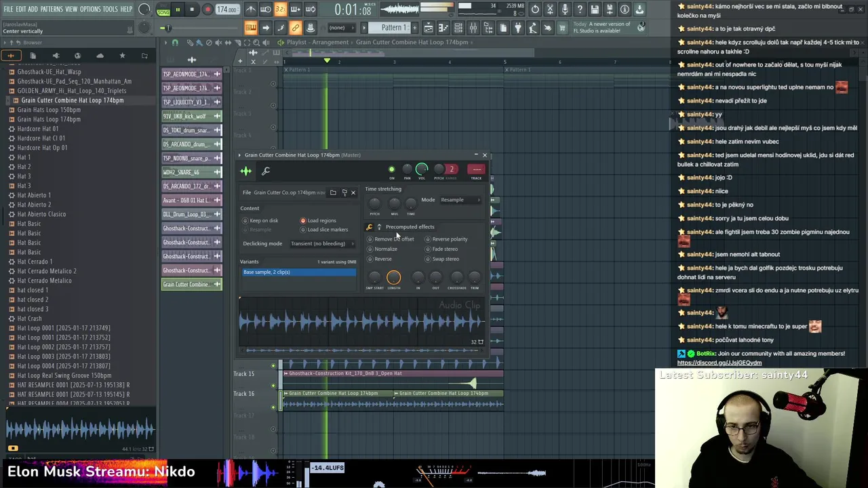Open the discord.gg link in chat
The width and height of the screenshot is (868, 488).
(719, 363)
